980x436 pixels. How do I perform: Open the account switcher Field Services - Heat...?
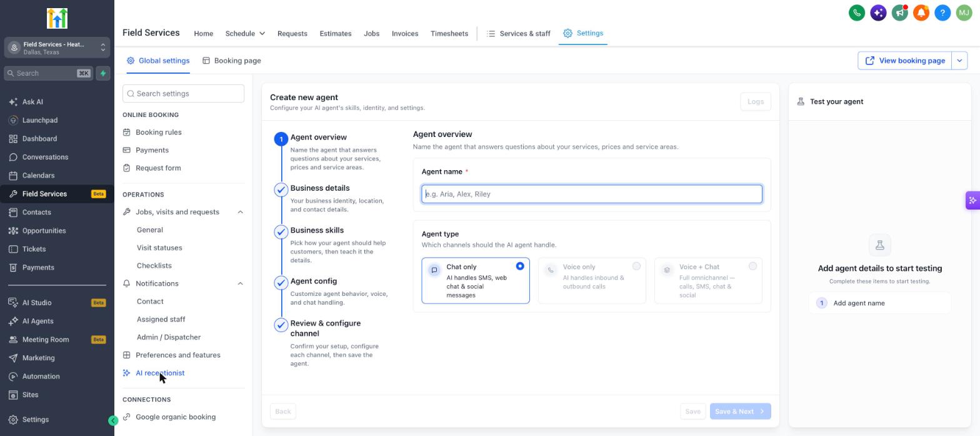pos(57,48)
